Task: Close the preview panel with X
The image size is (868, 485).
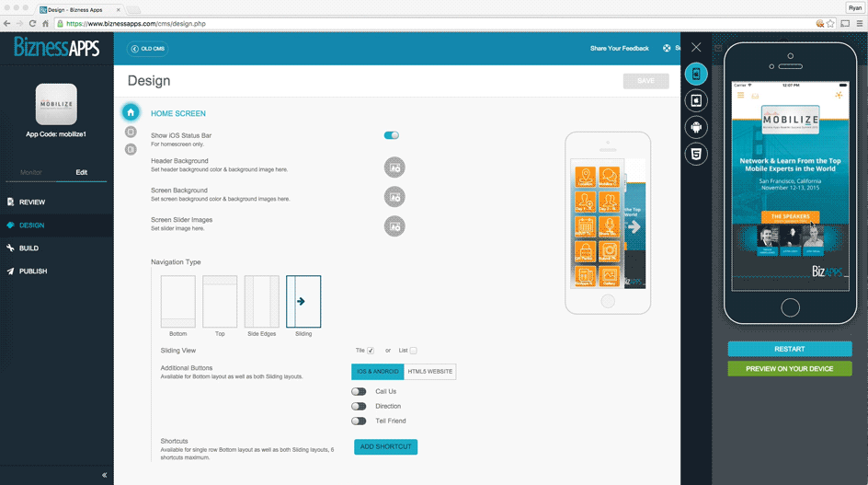Action: tap(696, 48)
